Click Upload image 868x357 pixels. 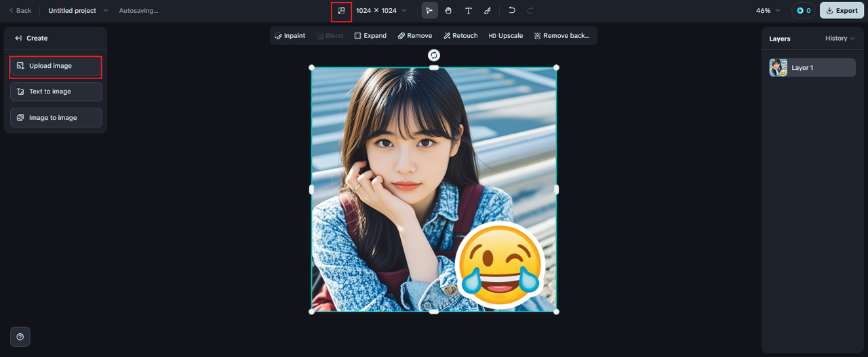pos(56,66)
